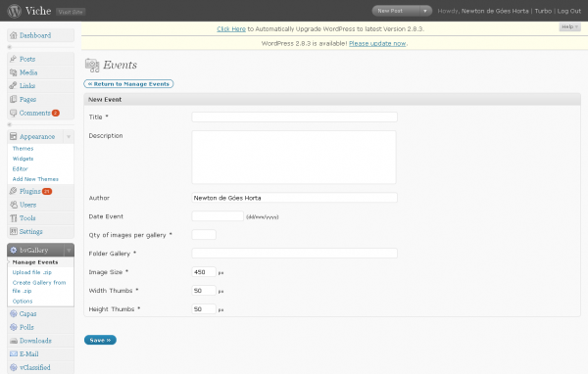Click the Plugins update count badge
Screen dimensions: 588x374
click(47, 191)
